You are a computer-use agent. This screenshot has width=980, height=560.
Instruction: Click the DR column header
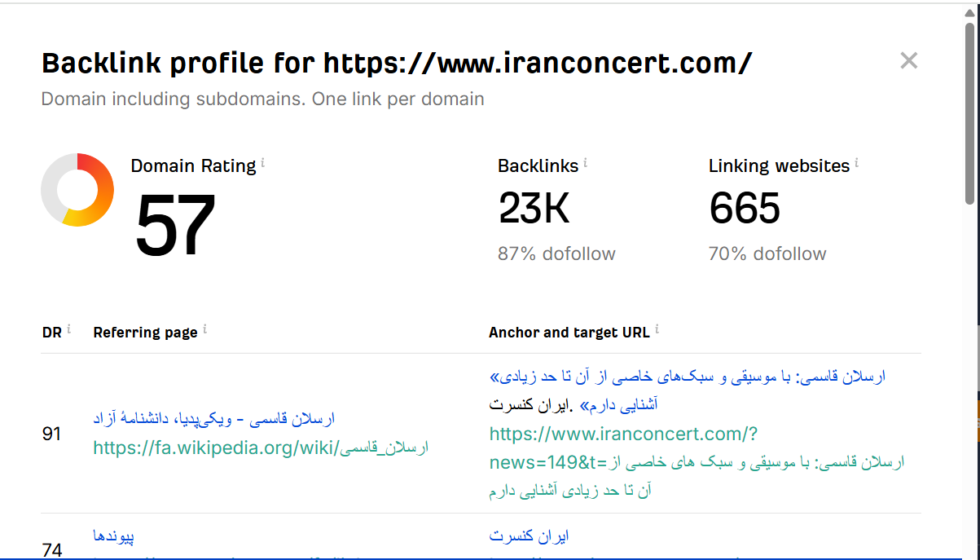pos(51,332)
